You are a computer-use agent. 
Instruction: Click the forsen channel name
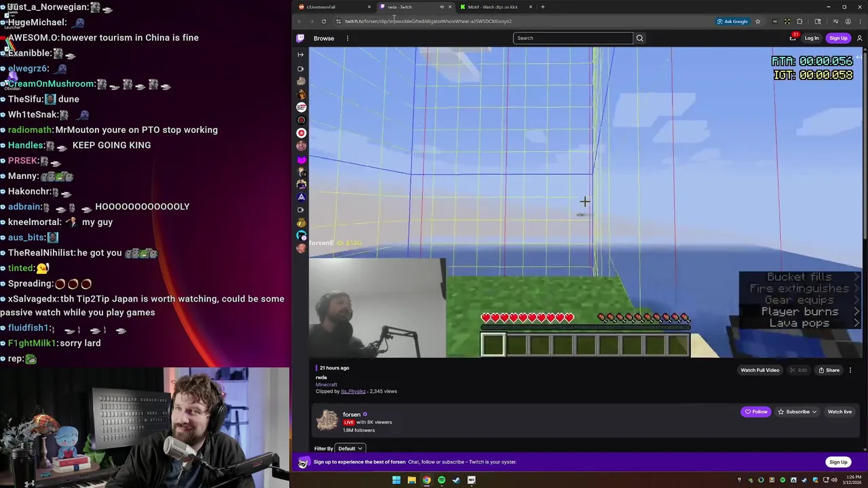tap(351, 414)
